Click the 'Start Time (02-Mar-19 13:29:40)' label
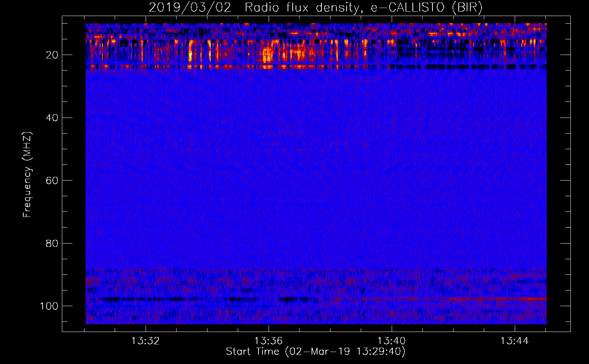Viewport: 589px width, 364px height. [x=316, y=351]
